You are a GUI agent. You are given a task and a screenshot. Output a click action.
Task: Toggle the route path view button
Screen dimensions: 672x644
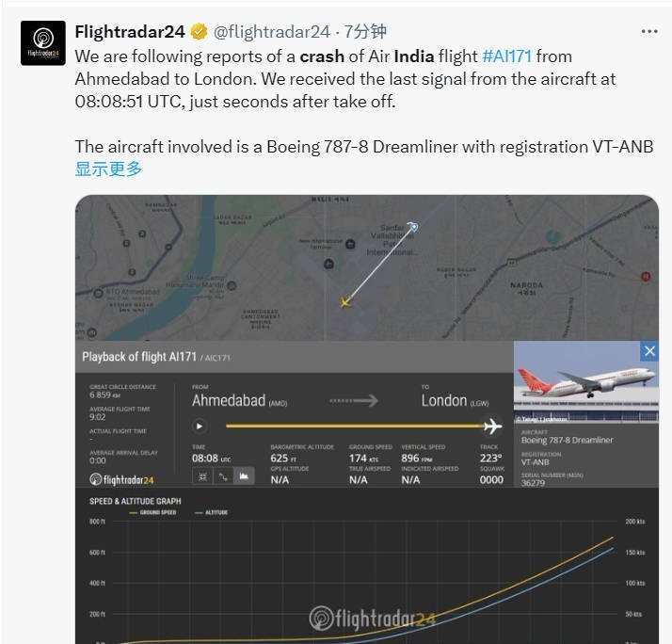click(x=223, y=476)
